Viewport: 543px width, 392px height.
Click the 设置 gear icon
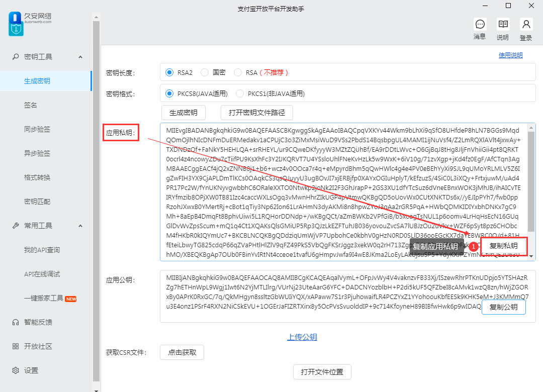click(x=16, y=370)
